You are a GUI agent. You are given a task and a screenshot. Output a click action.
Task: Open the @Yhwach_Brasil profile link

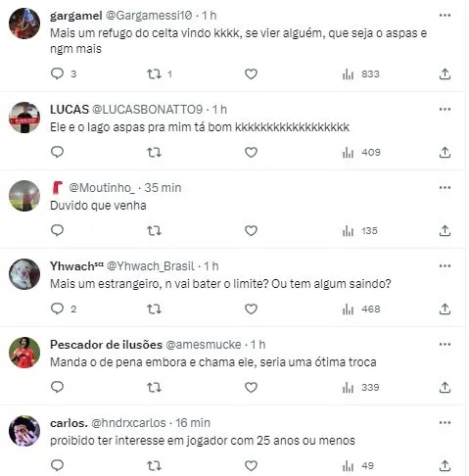[151, 266]
